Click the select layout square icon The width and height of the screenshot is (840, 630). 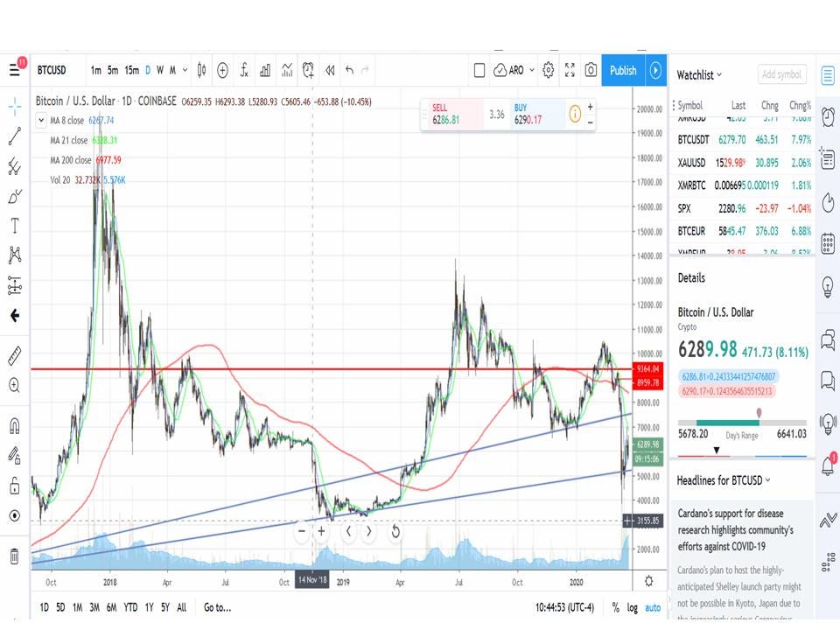click(x=479, y=70)
